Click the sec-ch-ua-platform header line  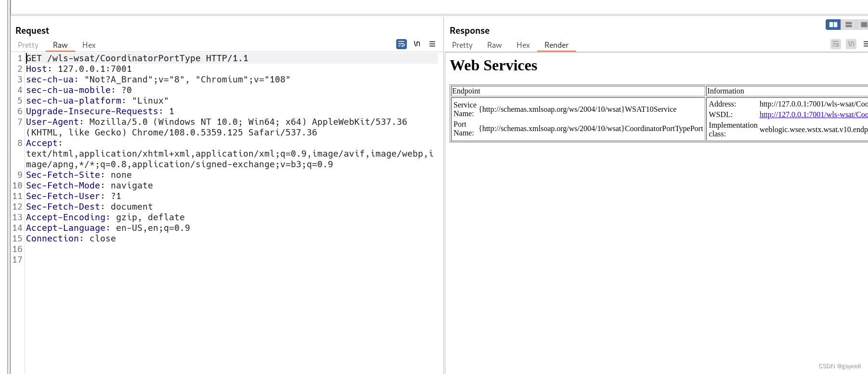pos(97,101)
